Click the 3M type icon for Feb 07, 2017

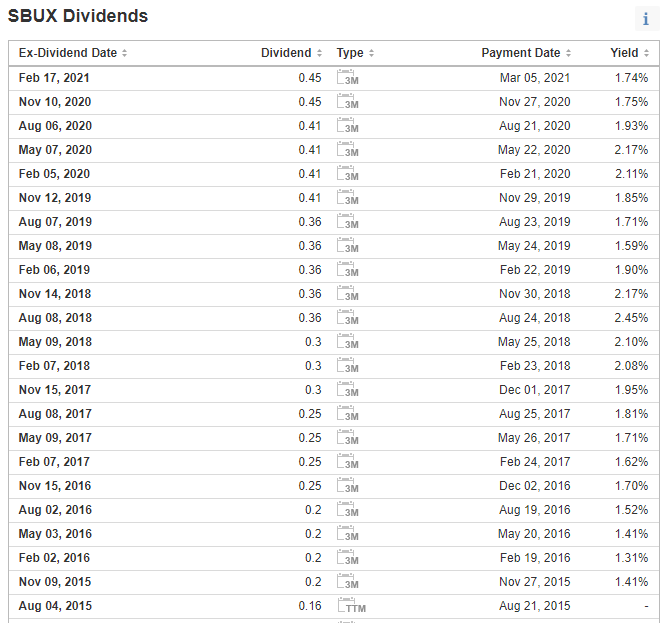(x=348, y=461)
